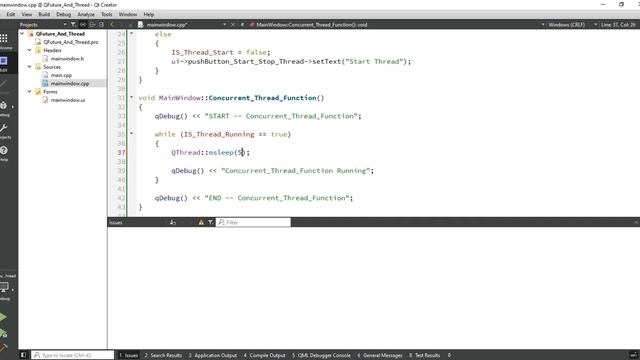The width and height of the screenshot is (640, 360).
Task: Click the Issues Filter input field
Action: pos(253,222)
